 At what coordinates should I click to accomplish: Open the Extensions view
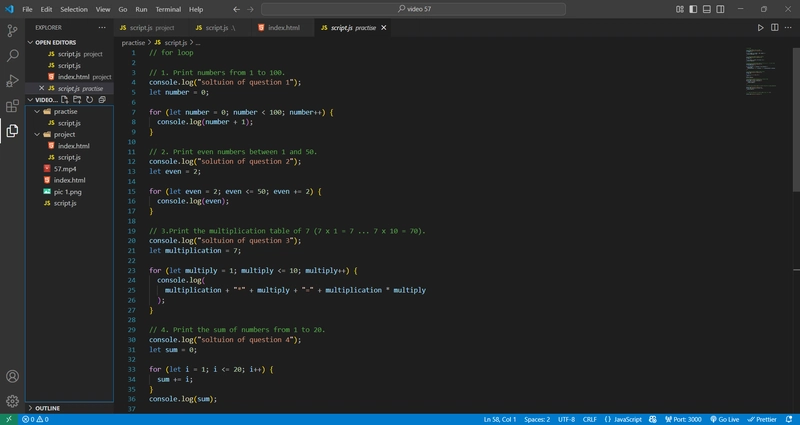[x=12, y=106]
